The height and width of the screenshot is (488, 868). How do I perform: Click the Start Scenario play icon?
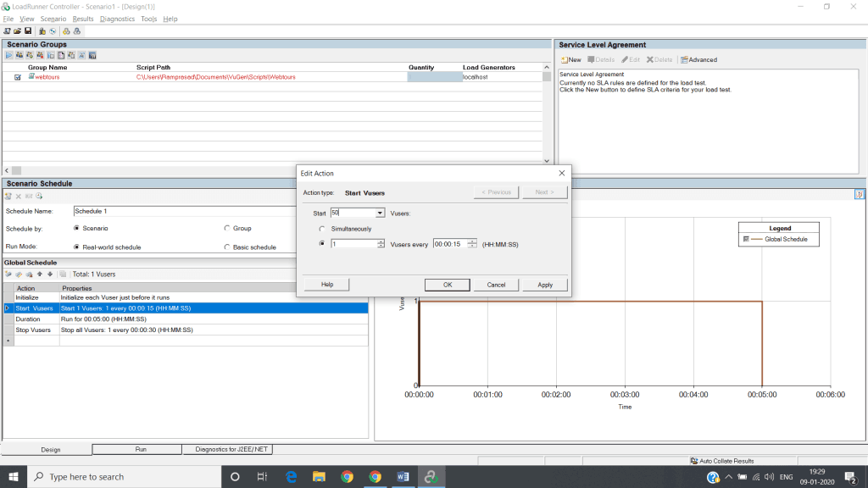[9, 55]
